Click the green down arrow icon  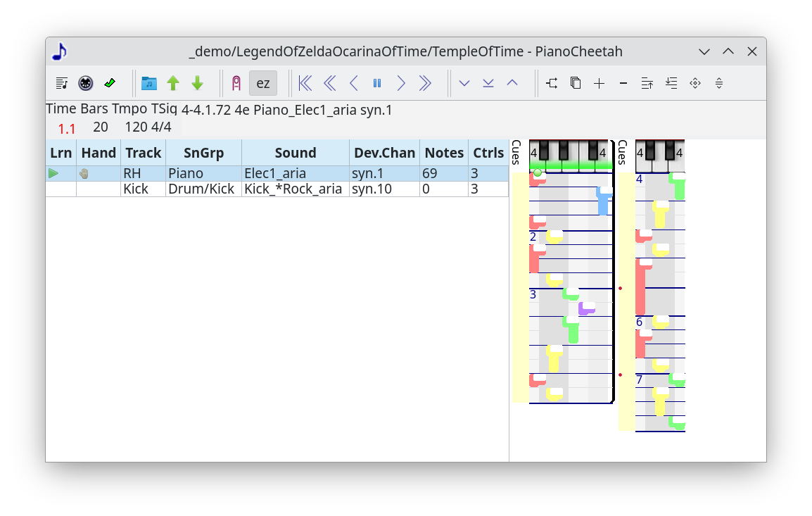[197, 83]
